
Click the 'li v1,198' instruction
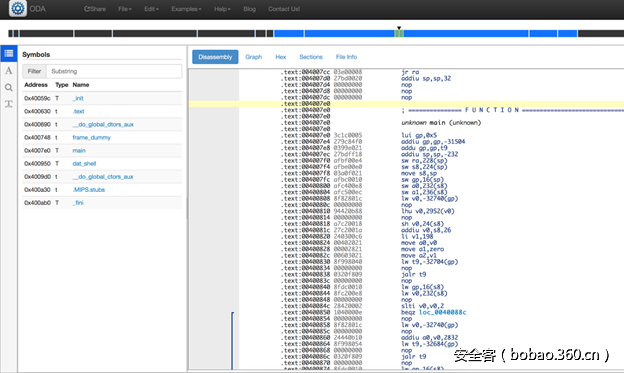pyautogui.click(x=417, y=236)
